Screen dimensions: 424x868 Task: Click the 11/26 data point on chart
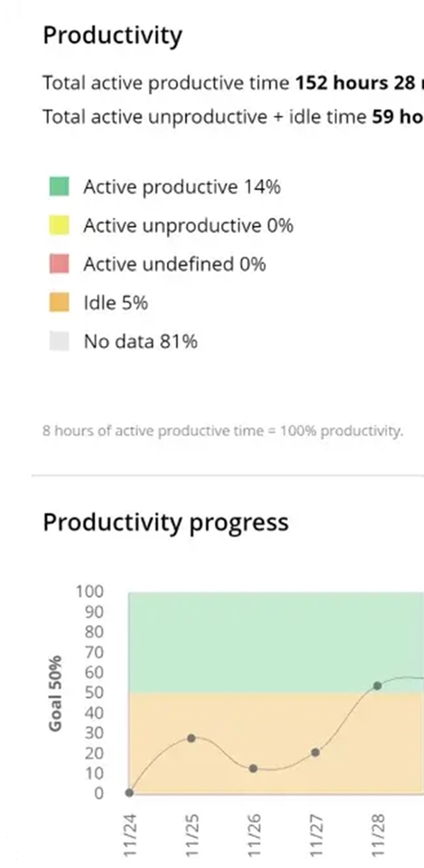click(x=254, y=768)
